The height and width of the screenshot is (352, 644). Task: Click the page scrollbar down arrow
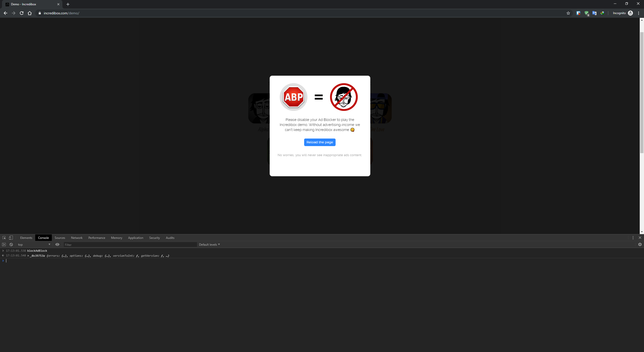click(642, 231)
